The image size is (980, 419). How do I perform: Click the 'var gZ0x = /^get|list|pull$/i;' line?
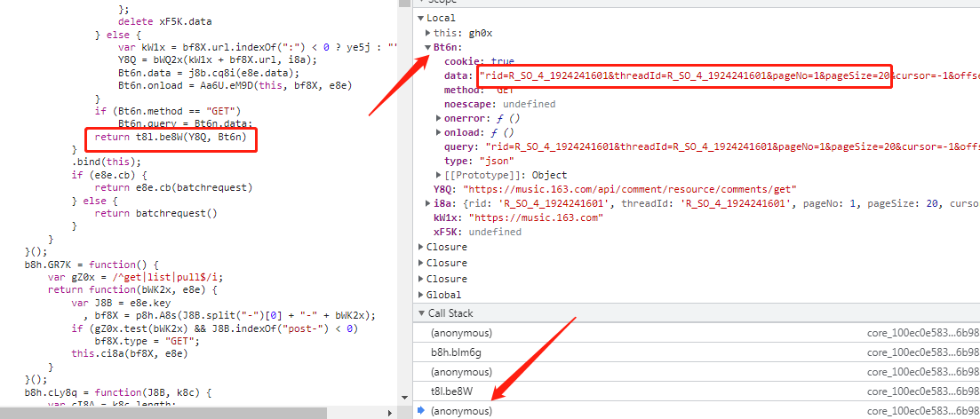pos(135,277)
